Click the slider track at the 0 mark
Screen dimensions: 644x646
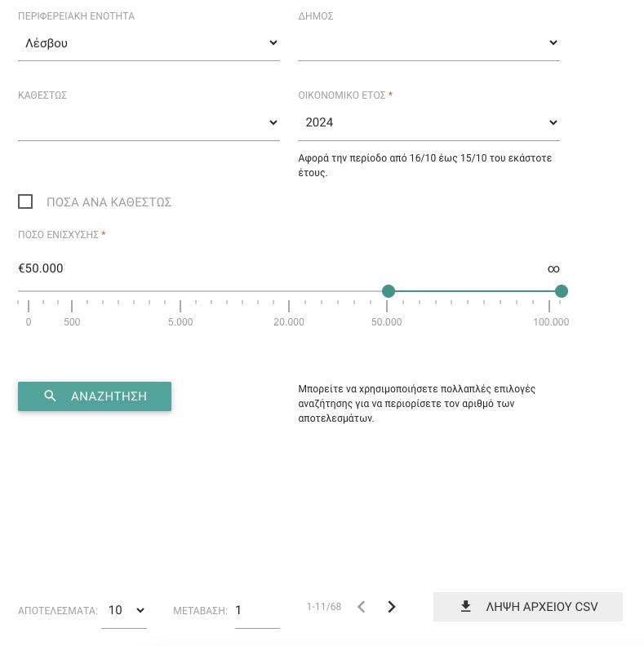coord(29,291)
